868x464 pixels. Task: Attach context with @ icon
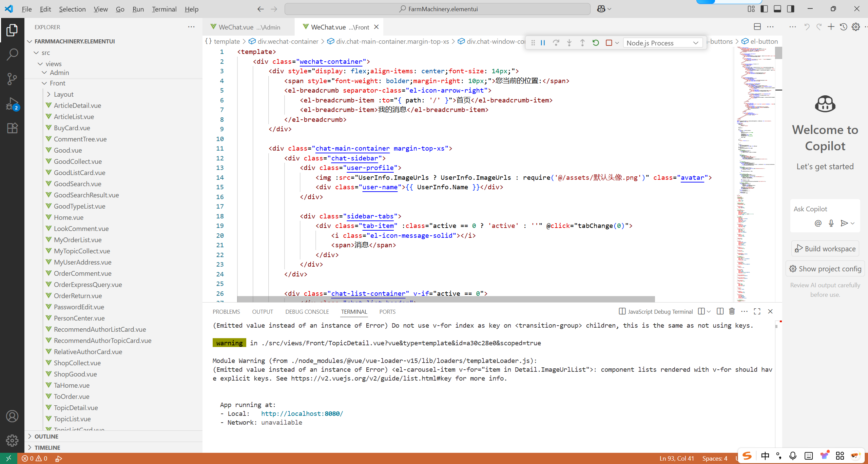[x=818, y=223]
